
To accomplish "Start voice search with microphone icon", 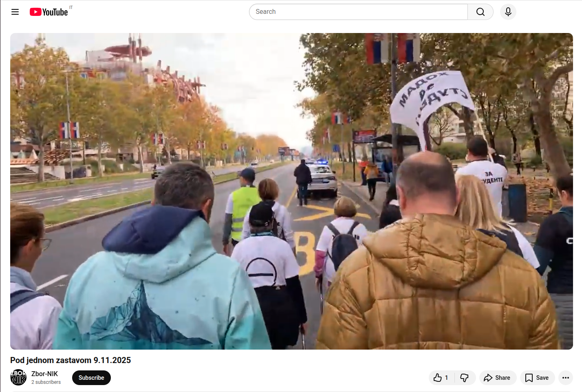I will tap(508, 12).
